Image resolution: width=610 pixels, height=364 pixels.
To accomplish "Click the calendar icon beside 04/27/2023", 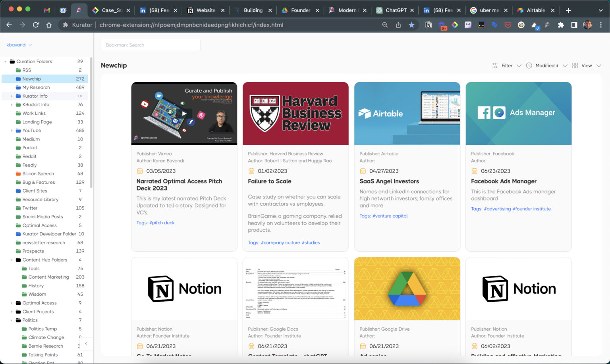I will 363,171.
